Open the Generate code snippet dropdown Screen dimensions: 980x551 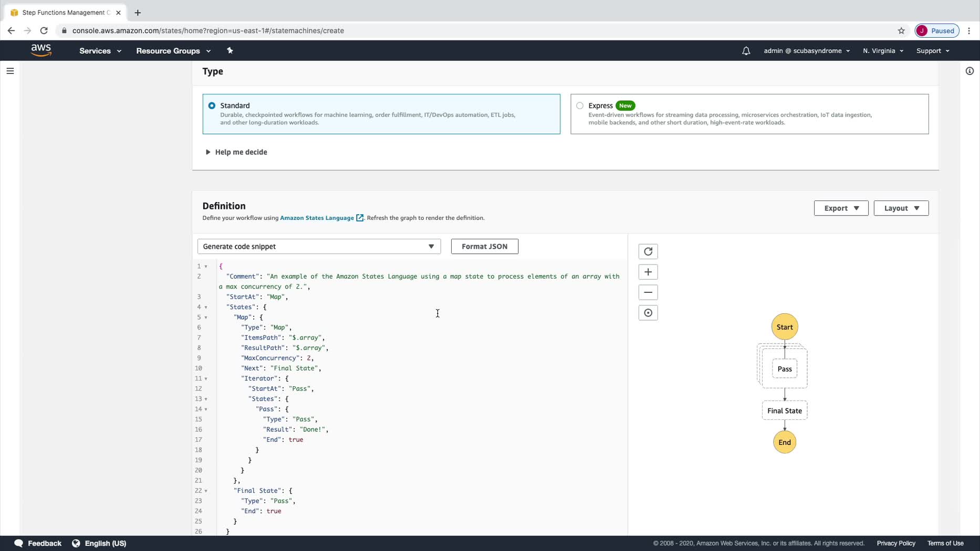click(x=319, y=247)
